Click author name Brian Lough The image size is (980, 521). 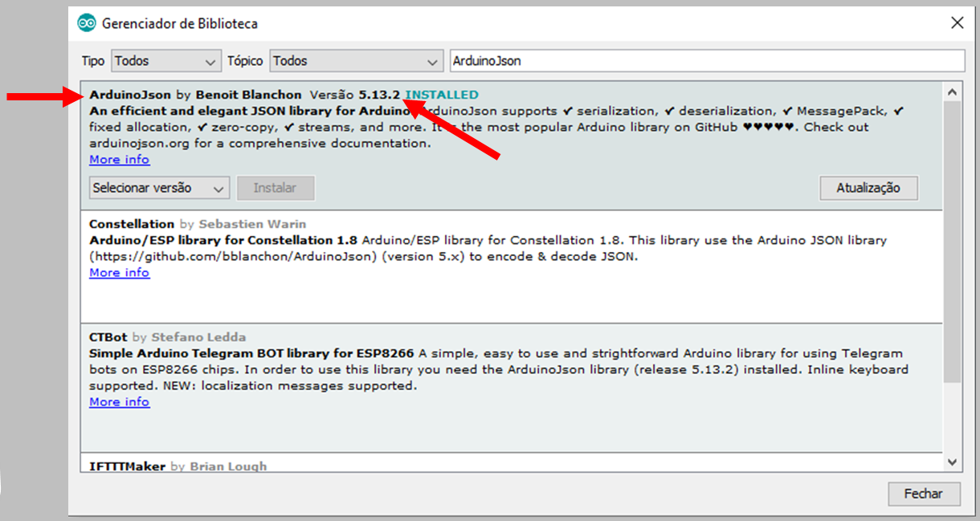(x=228, y=466)
